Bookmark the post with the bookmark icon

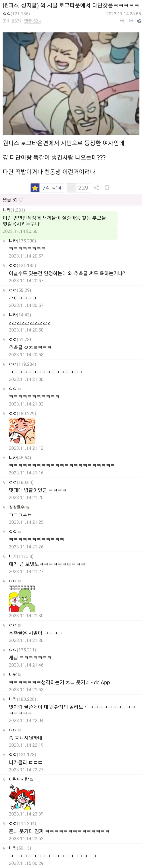[107, 188]
